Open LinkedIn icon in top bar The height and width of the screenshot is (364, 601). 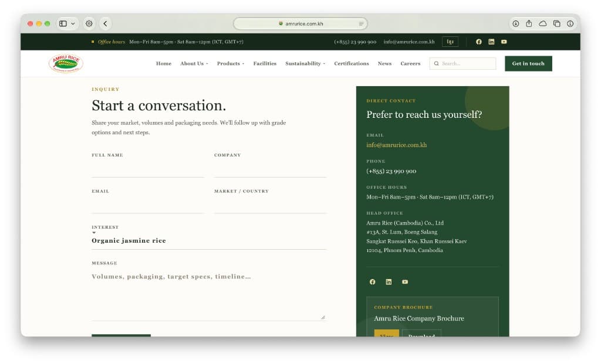click(x=491, y=42)
